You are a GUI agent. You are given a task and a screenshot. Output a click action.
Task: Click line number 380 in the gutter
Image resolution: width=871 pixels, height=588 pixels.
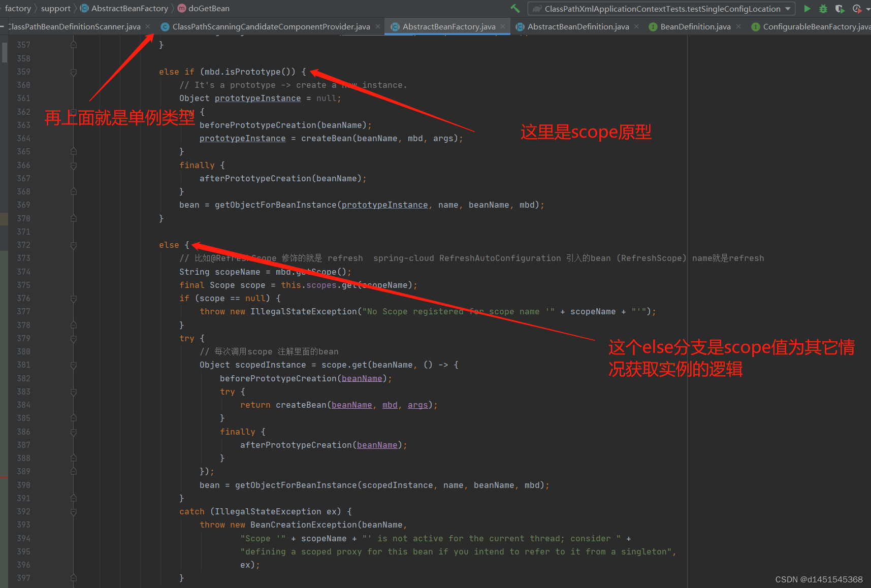pos(23,352)
